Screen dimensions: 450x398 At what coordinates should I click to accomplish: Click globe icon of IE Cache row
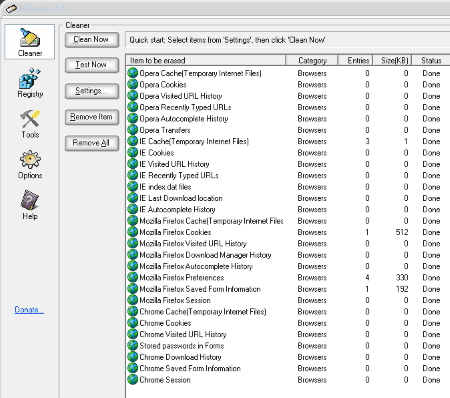click(x=133, y=141)
